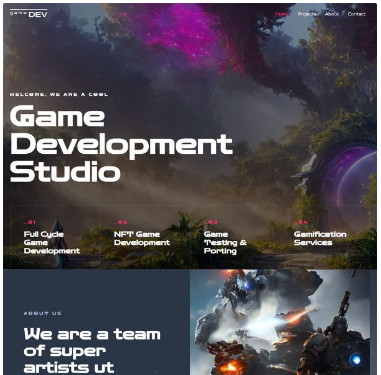Open Game Testing & Porting service
Screen dimensions: 381x375
coord(225,242)
